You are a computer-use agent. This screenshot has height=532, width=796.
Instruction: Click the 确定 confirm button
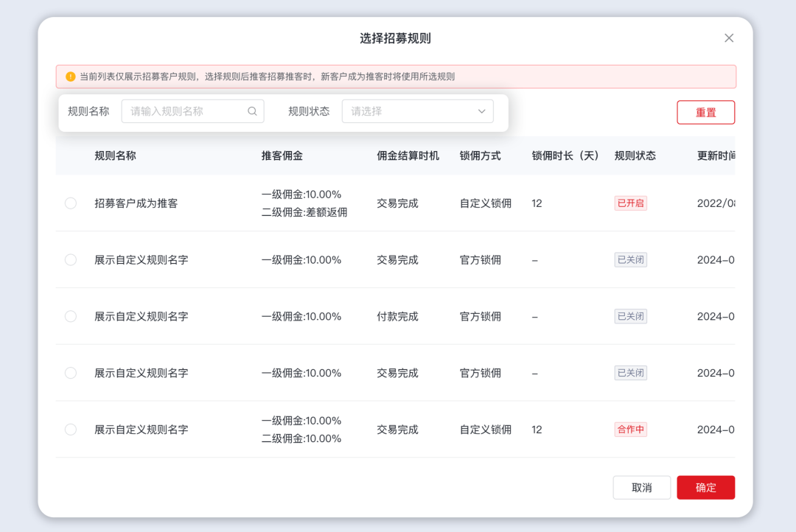click(x=705, y=487)
